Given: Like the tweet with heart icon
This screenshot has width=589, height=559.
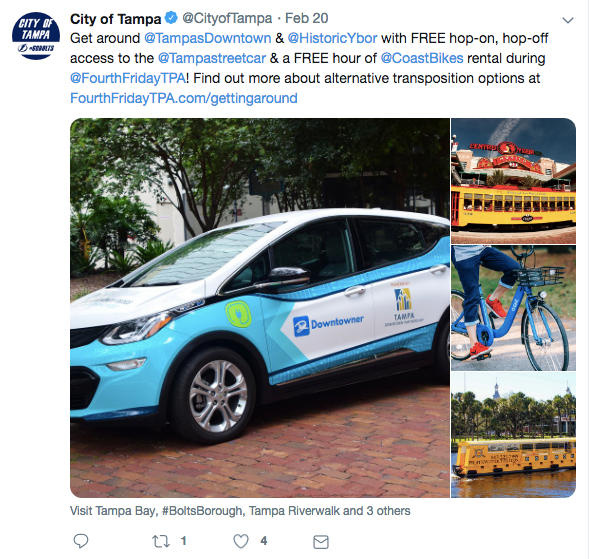Looking at the screenshot, I should 241,541.
